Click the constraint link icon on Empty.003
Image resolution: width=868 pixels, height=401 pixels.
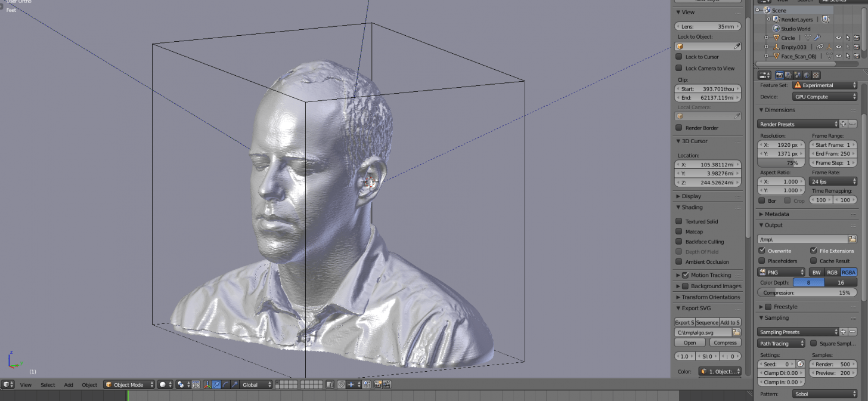820,47
